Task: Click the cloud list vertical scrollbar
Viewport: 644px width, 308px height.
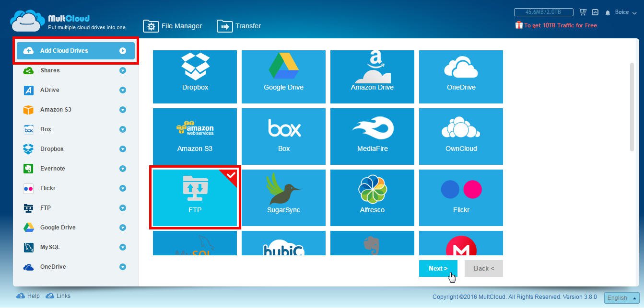Action: [632, 107]
